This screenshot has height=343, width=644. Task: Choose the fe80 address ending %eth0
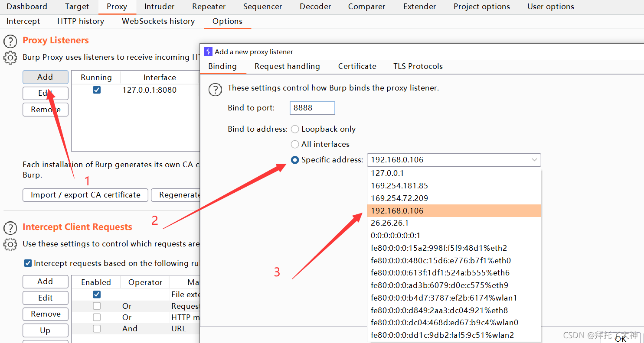[454, 261]
